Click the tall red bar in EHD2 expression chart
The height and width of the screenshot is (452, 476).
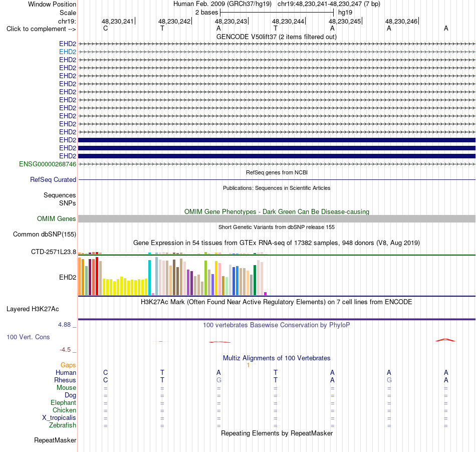point(97,276)
